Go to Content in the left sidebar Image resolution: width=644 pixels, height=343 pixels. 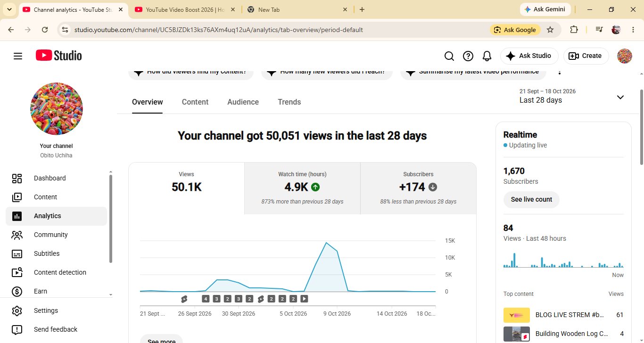pyautogui.click(x=57, y=197)
